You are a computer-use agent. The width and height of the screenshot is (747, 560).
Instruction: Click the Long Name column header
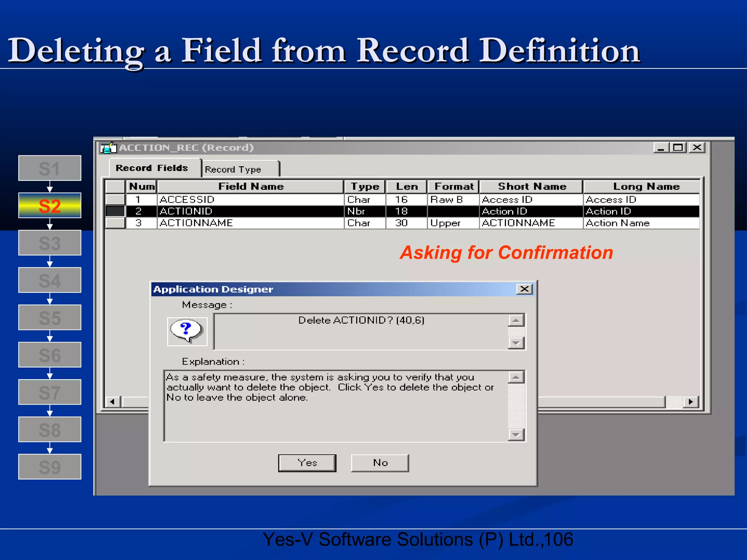click(x=642, y=187)
